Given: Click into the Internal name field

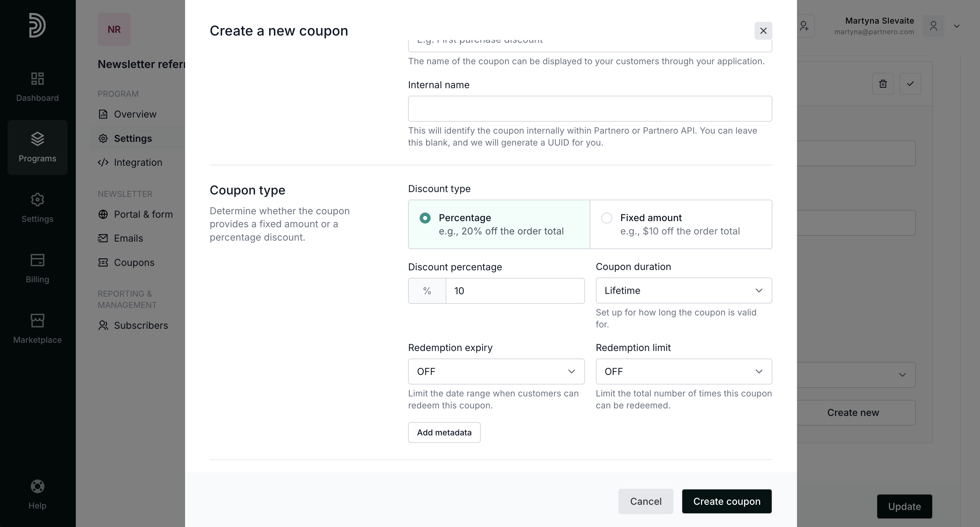Looking at the screenshot, I should pyautogui.click(x=590, y=109).
